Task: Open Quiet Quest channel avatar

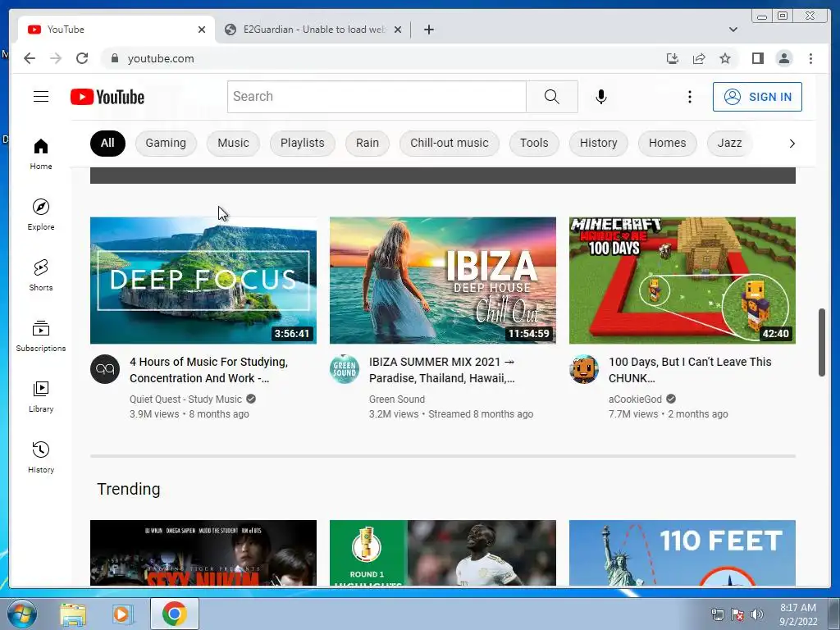Action: [x=105, y=369]
